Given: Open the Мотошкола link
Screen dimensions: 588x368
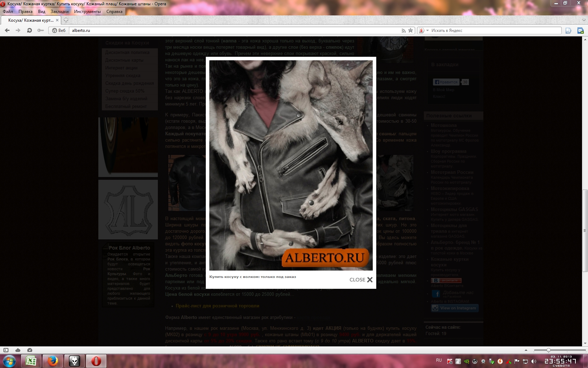Looking at the screenshot, I should tap(444, 125).
